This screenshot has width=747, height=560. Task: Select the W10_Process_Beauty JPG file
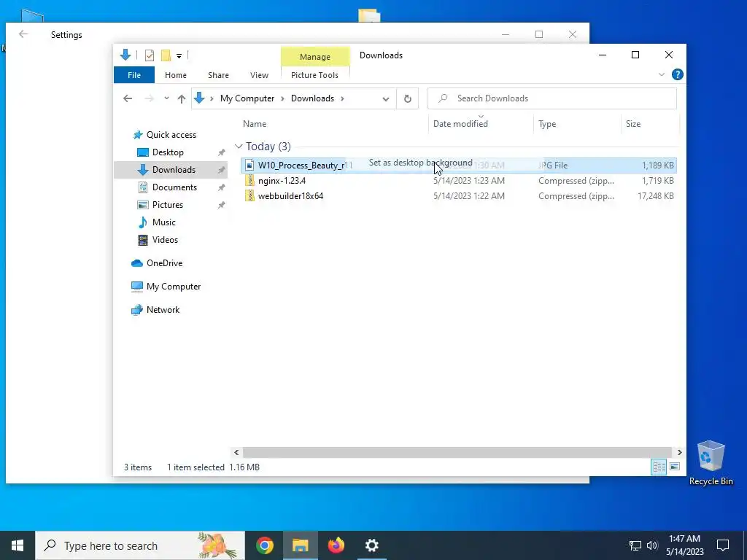click(x=458, y=166)
